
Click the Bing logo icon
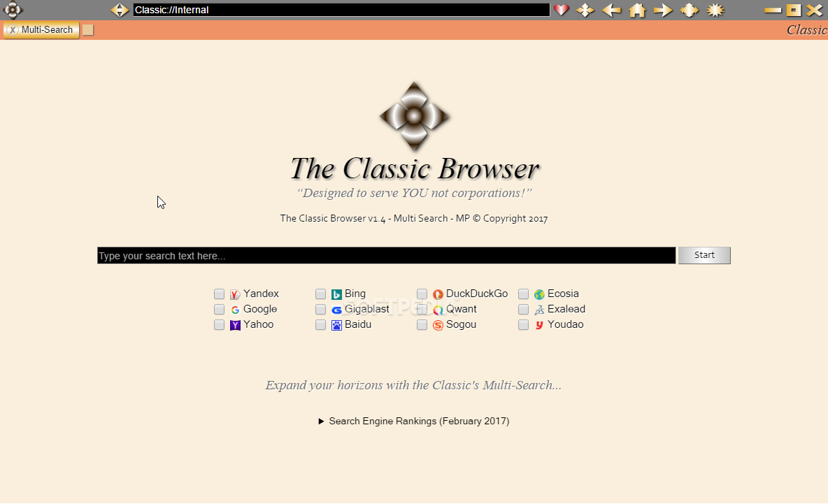pos(336,294)
